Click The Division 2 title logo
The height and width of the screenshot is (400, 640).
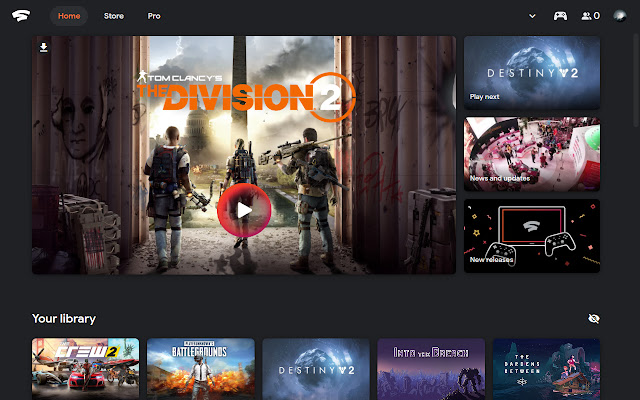coord(246,95)
